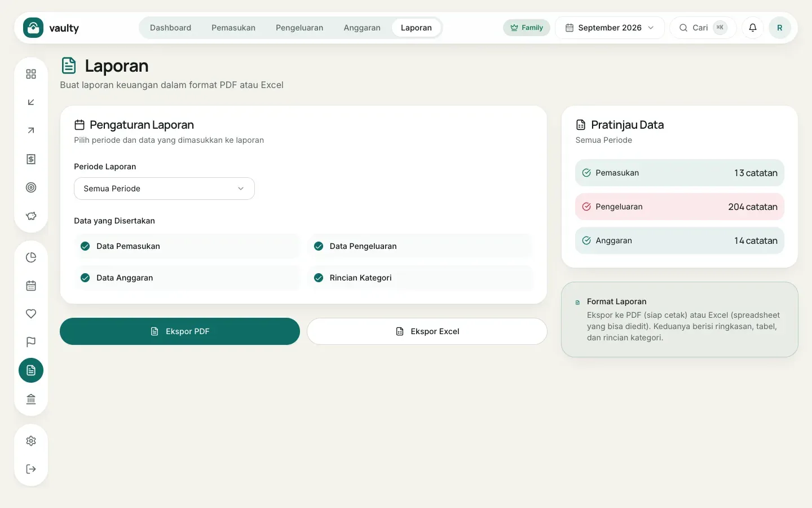812x508 pixels.
Task: Open the bank building sidebar icon
Action: [31, 399]
